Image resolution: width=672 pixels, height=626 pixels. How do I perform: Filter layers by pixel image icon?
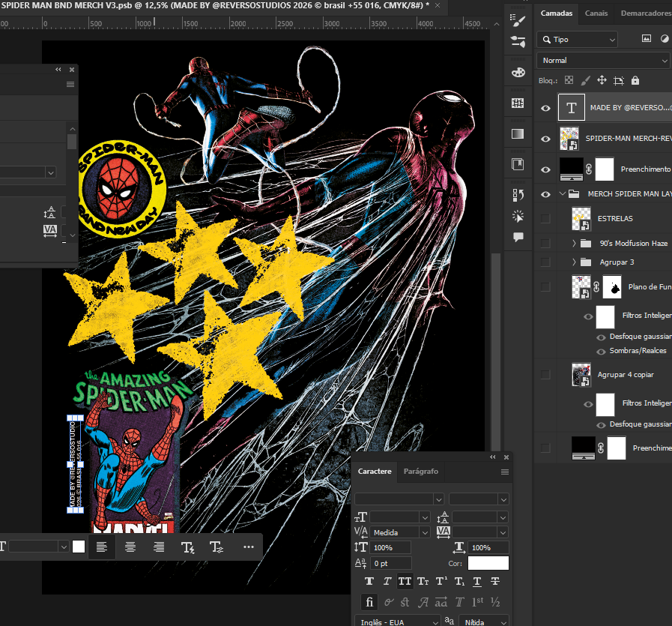pos(647,39)
